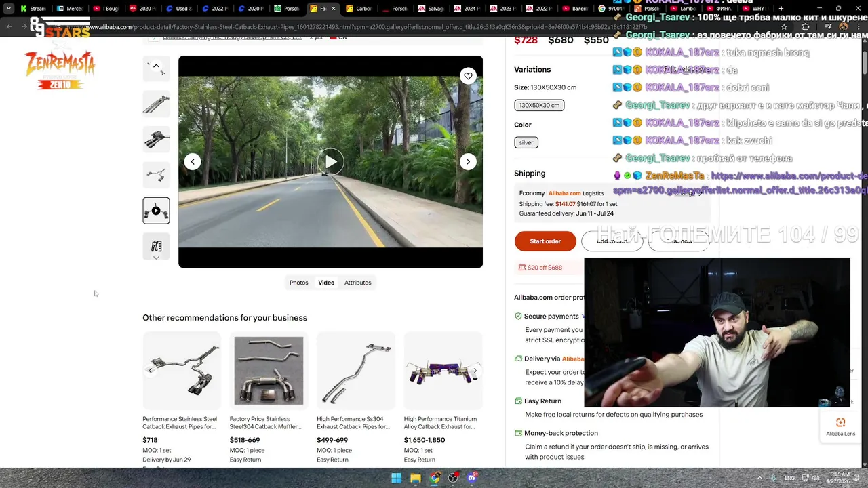Image resolution: width=868 pixels, height=488 pixels.
Task: Click the Secure payments shield icon
Action: pyautogui.click(x=518, y=316)
